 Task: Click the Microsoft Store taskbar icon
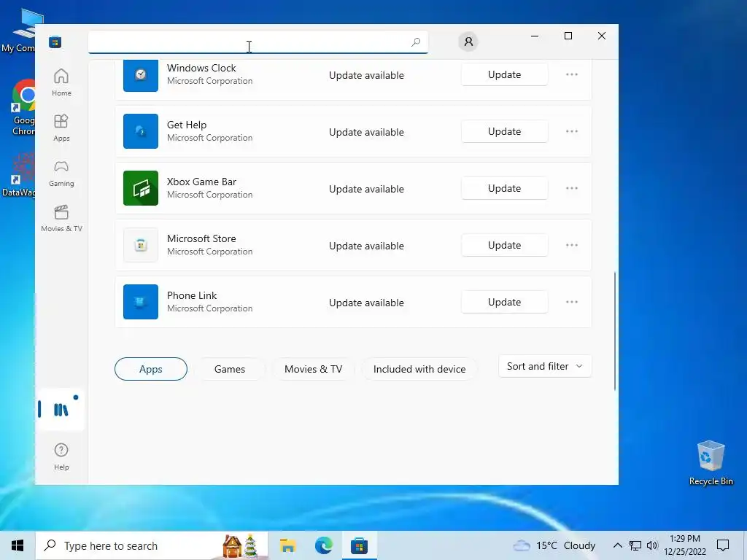click(359, 545)
